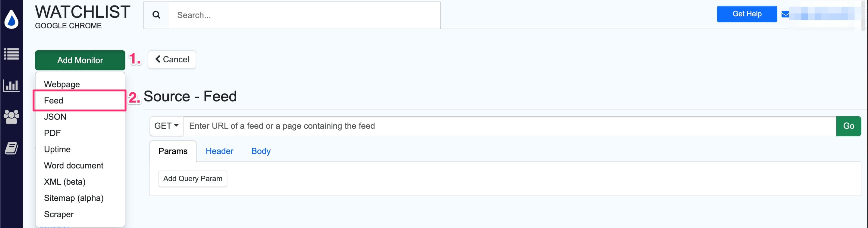This screenshot has width=868, height=228.
Task: Choose JSON as the monitor type
Action: point(55,116)
